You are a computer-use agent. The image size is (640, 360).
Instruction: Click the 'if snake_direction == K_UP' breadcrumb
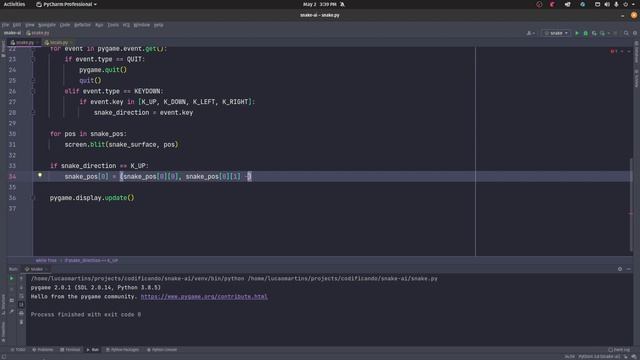click(x=91, y=260)
